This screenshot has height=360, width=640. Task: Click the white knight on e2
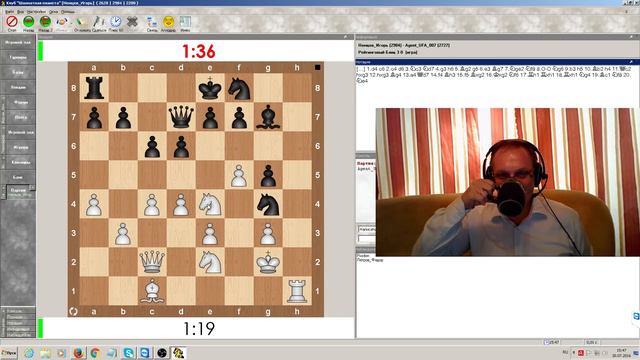[210, 262]
